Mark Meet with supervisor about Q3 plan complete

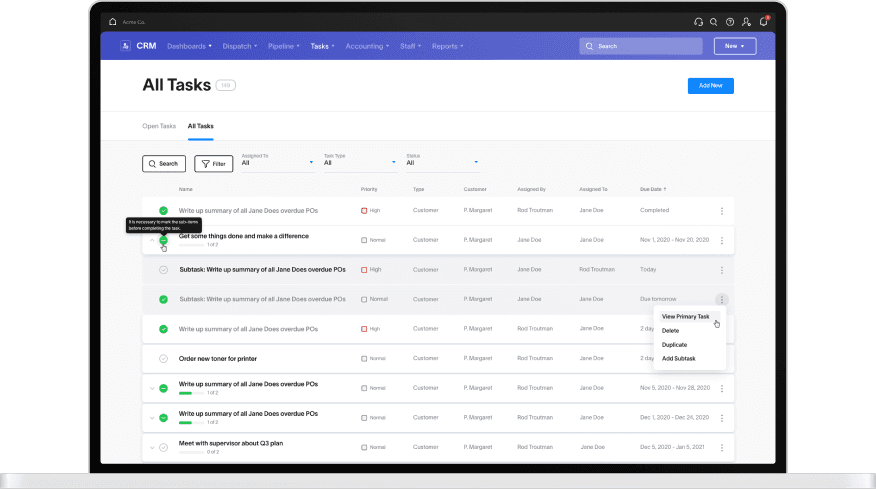163,448
